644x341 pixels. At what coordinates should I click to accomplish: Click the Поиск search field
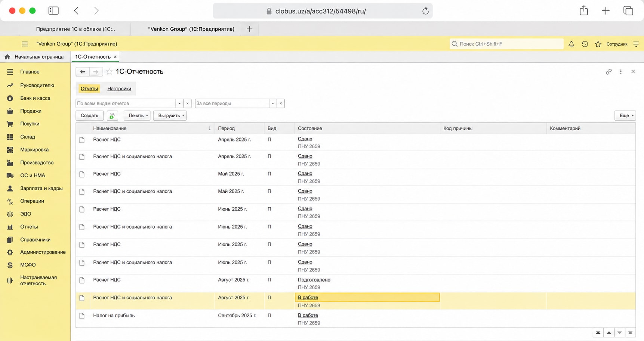click(x=506, y=44)
